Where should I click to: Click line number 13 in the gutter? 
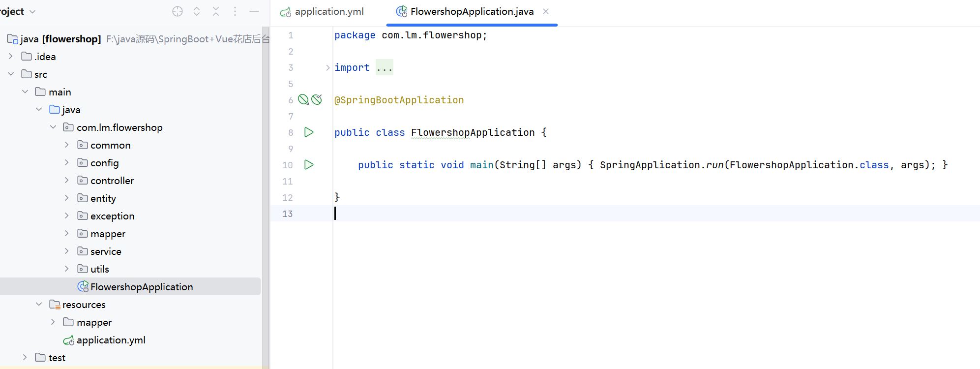coord(288,214)
